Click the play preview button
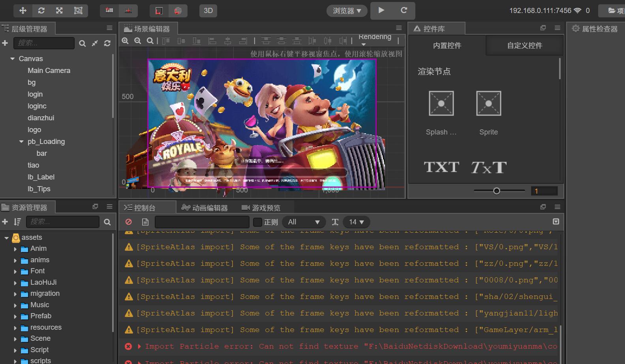625x364 pixels. point(381,11)
